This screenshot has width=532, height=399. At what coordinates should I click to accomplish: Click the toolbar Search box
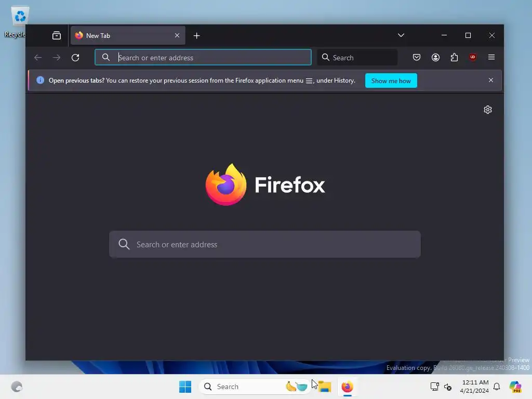pos(357,57)
